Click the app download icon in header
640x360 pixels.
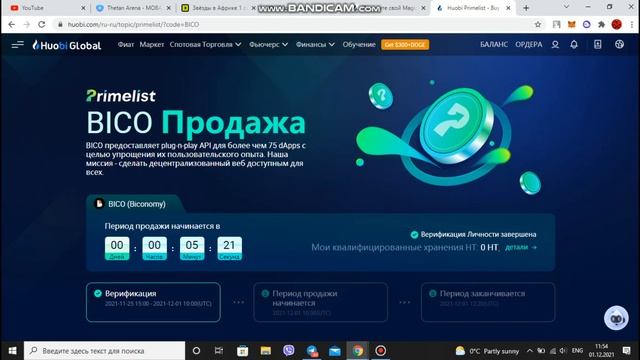598,44
